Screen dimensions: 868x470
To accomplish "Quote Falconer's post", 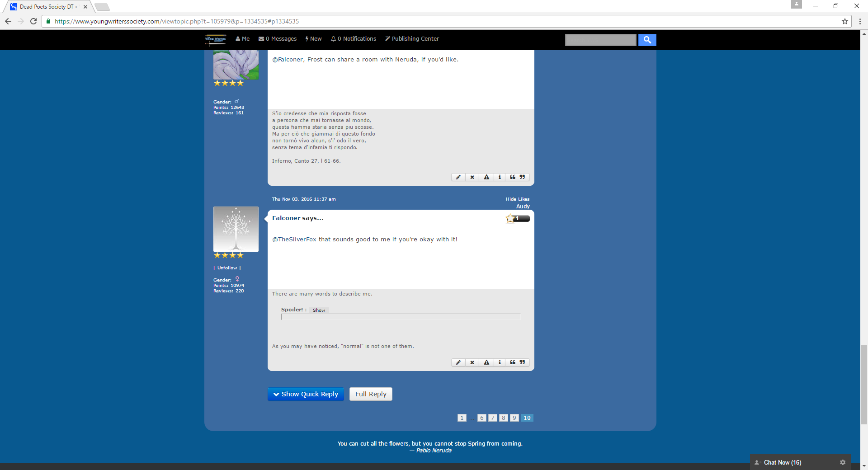I will tap(517, 362).
